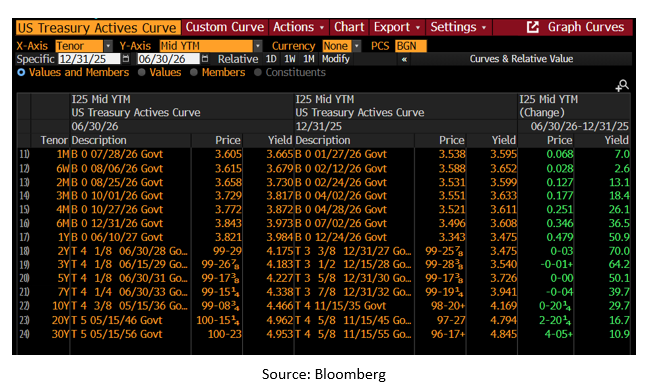Image resolution: width=649 pixels, height=383 pixels.
Task: Open the Actions dropdown menu
Action: tap(298, 27)
